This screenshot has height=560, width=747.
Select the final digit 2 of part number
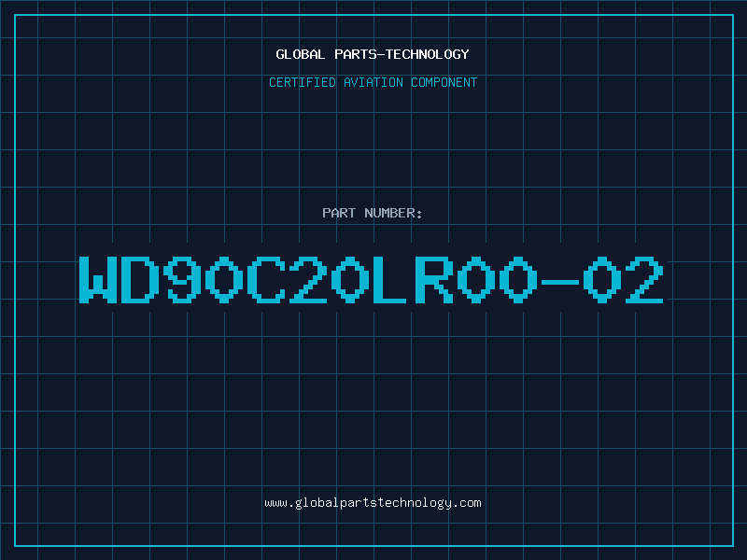point(644,280)
